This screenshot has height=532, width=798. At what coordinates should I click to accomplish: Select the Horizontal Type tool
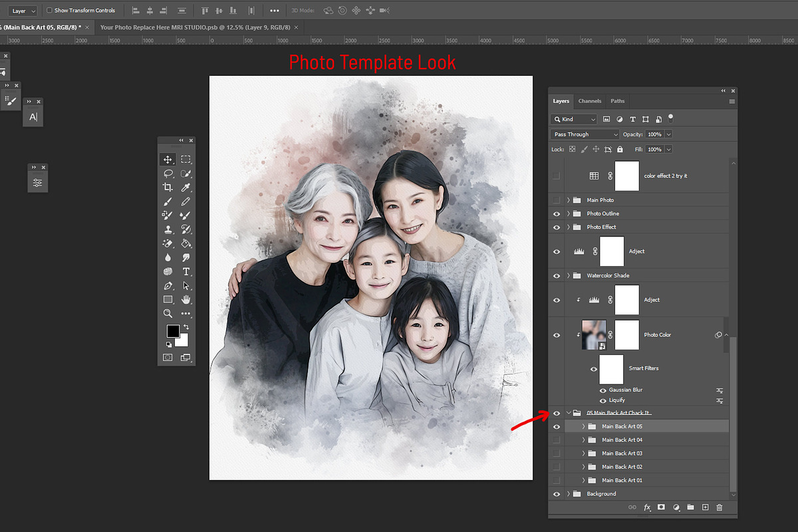click(186, 271)
